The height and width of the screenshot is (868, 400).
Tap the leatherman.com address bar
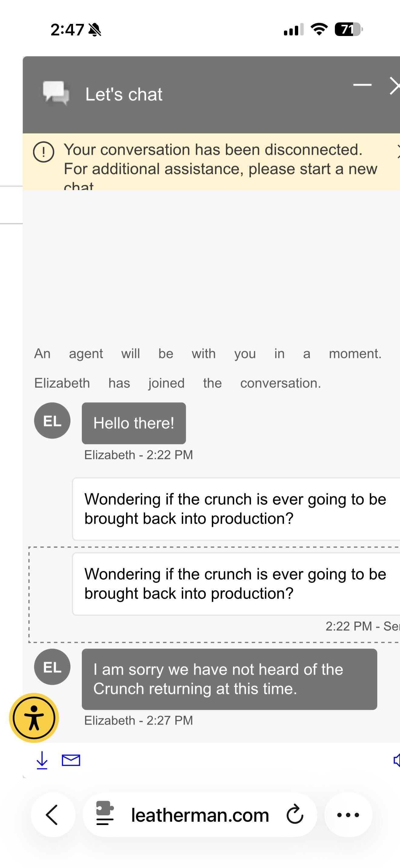tap(200, 815)
